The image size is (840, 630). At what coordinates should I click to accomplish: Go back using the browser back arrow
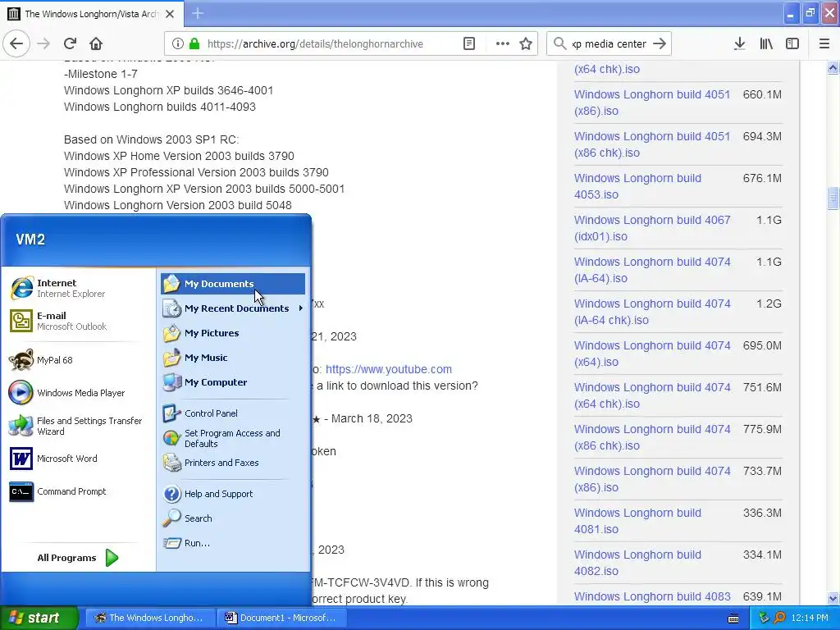(16, 44)
